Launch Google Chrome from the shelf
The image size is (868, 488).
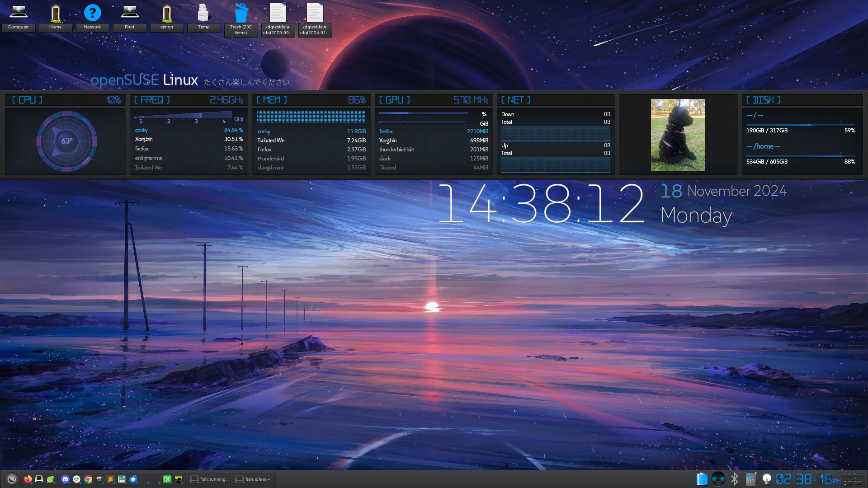tap(88, 479)
